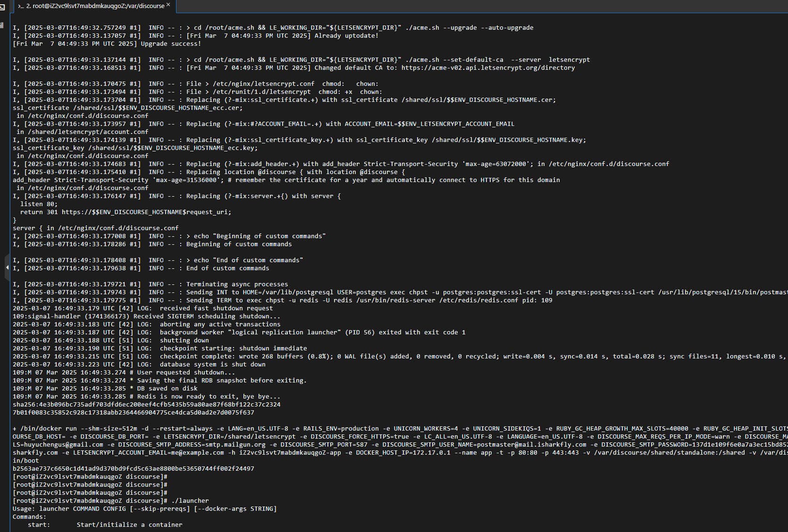Close the /var/discourse terminal tab
788x532 pixels.
(x=168, y=5)
